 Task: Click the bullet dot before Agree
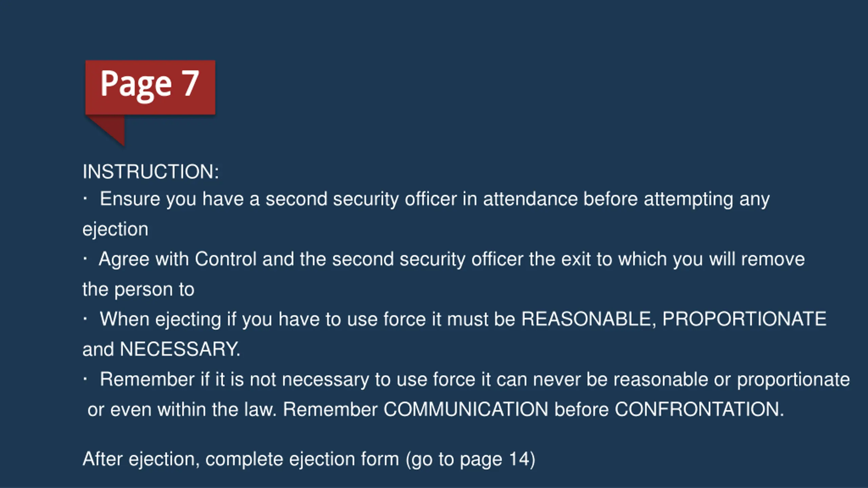tap(85, 259)
